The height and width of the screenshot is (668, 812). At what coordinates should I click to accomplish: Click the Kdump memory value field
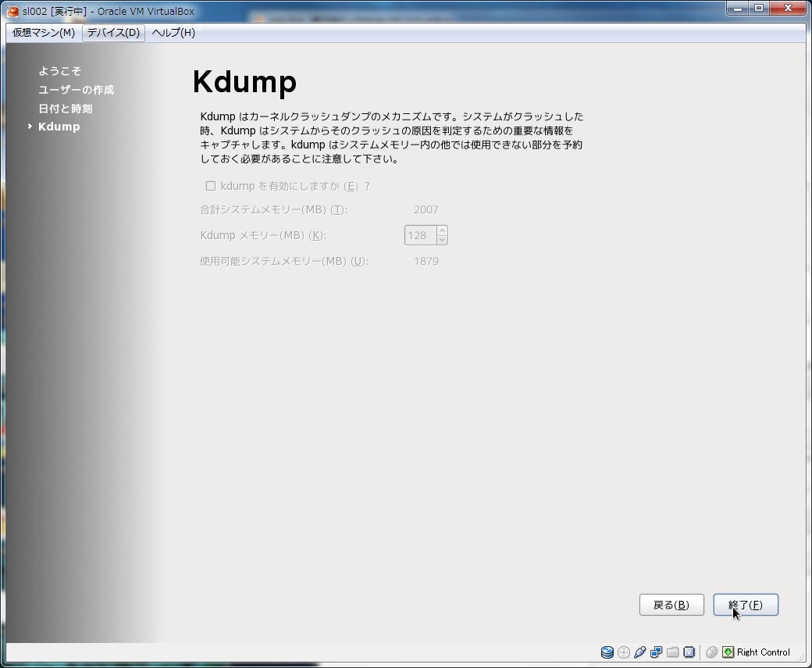coord(420,235)
